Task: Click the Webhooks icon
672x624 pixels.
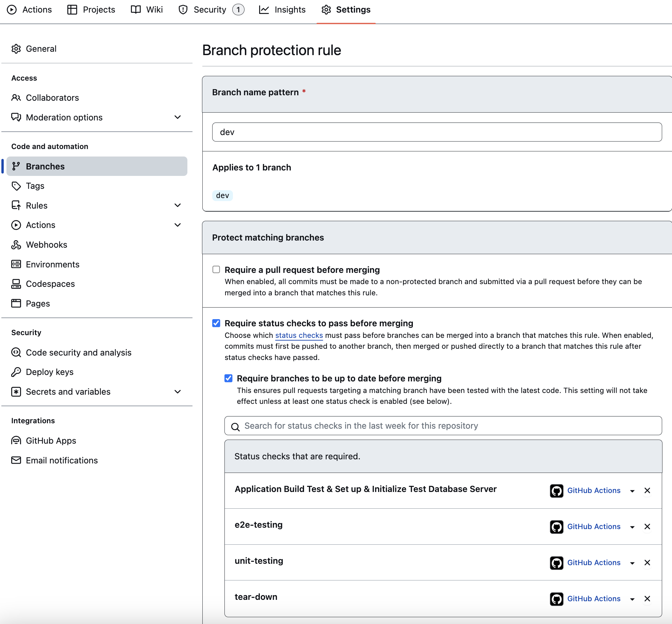Action: pos(16,245)
